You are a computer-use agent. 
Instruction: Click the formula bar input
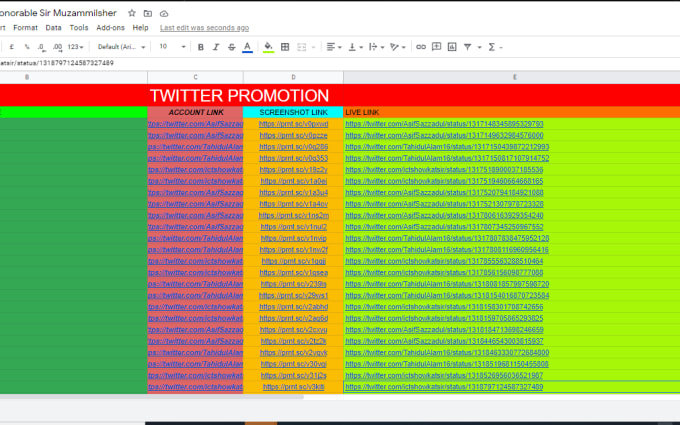point(340,63)
